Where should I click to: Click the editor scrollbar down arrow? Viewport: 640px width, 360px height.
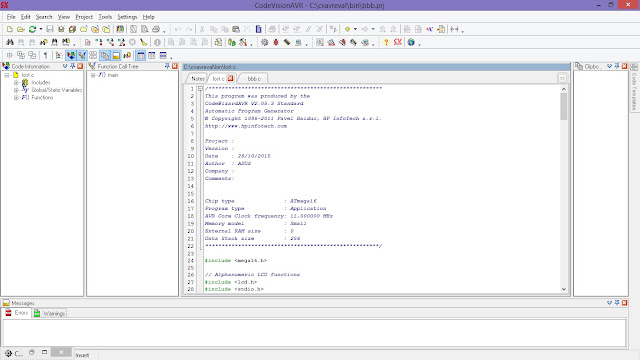pos(564,289)
